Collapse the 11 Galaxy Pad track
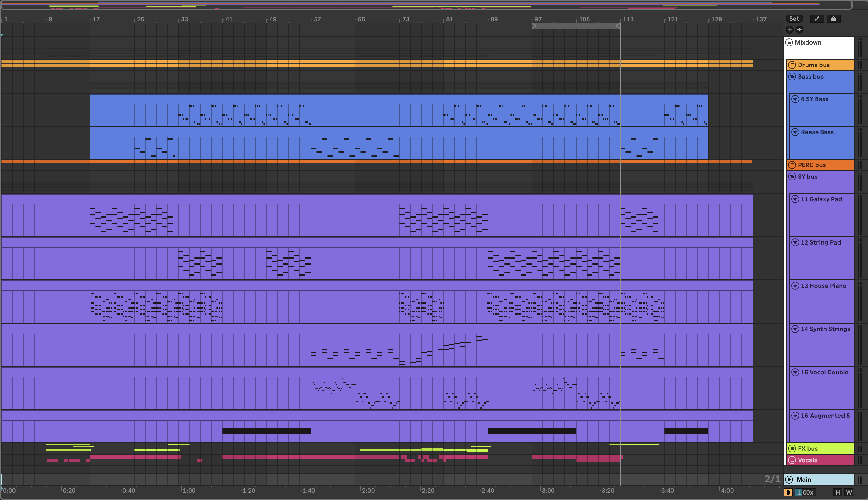868x500 pixels. [795, 199]
